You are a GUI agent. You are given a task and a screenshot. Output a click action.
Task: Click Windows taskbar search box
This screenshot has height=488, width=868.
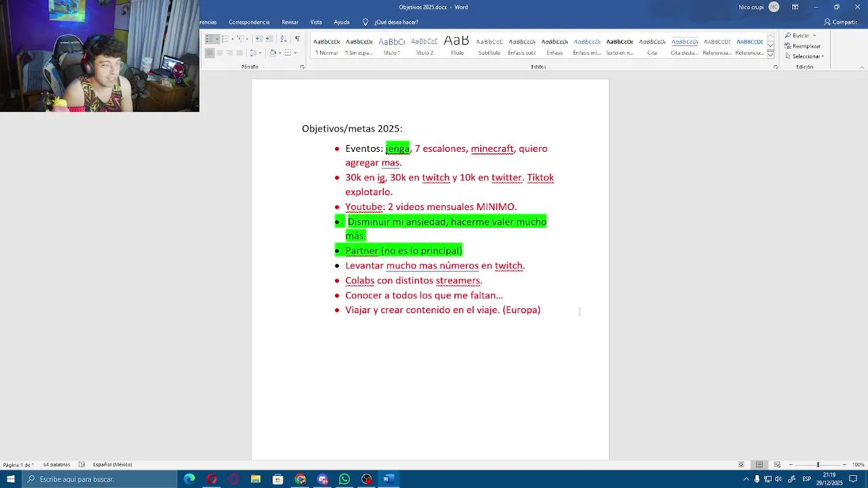pyautogui.click(x=99, y=479)
